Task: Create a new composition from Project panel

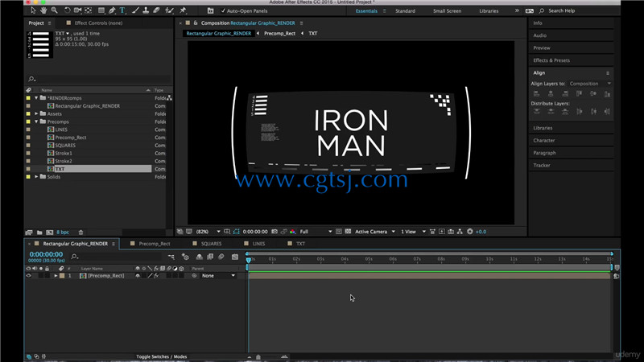Action: [50, 232]
